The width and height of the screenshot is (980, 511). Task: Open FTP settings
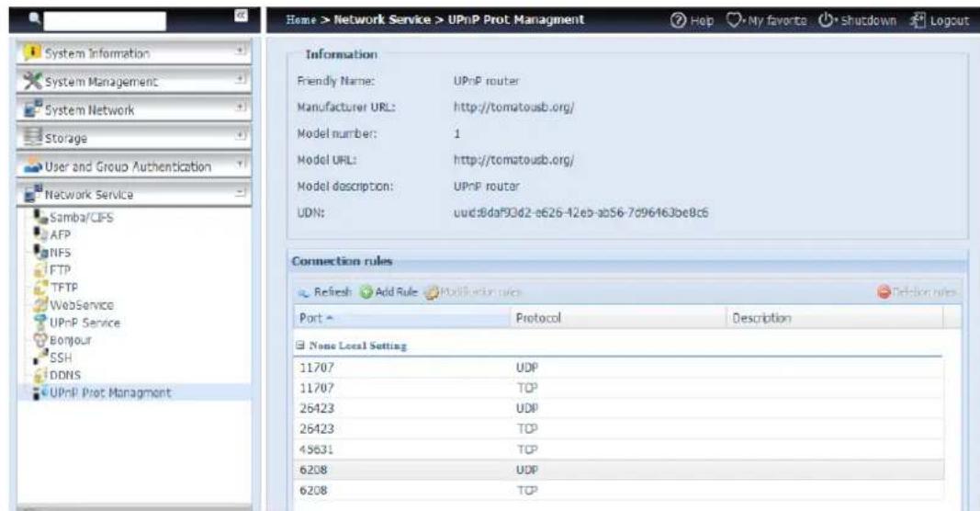(60, 270)
